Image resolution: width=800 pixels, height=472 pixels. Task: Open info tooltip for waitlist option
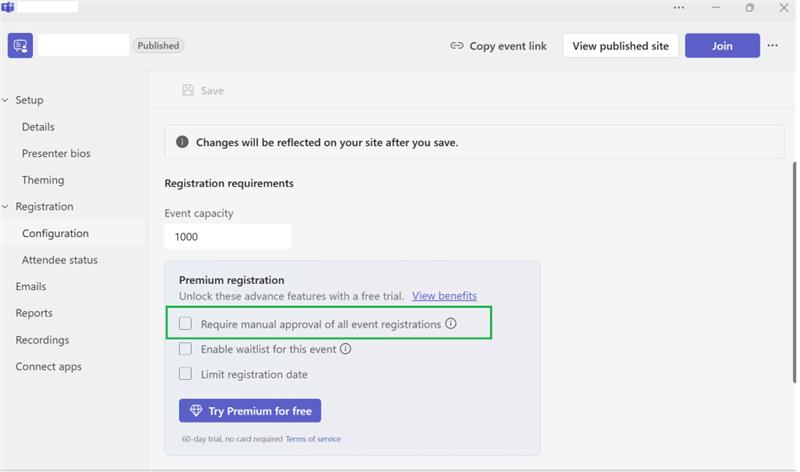point(345,349)
